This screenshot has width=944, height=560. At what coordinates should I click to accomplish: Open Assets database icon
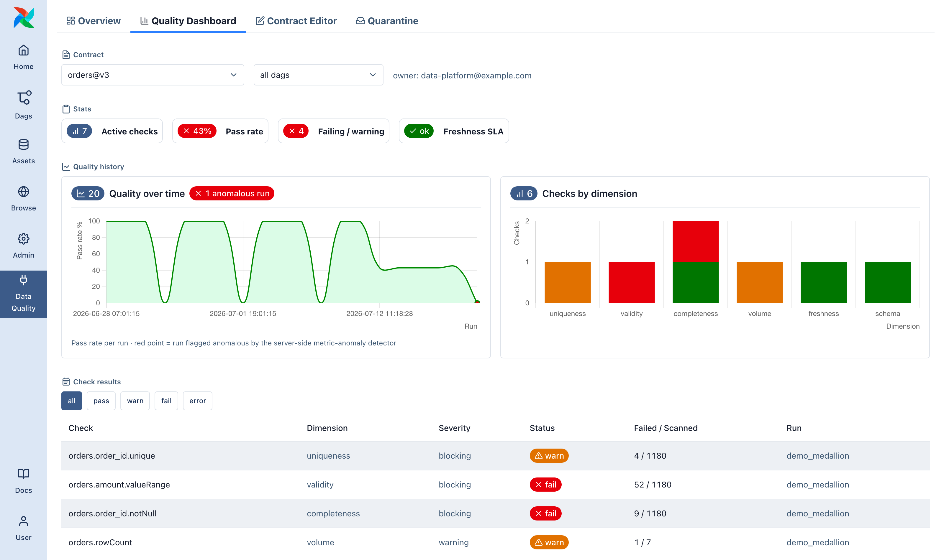click(23, 144)
